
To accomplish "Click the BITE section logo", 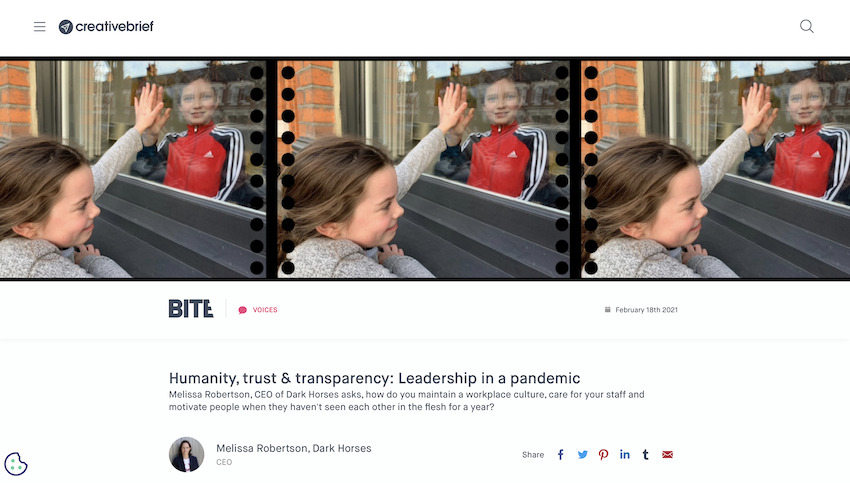I will (x=191, y=309).
